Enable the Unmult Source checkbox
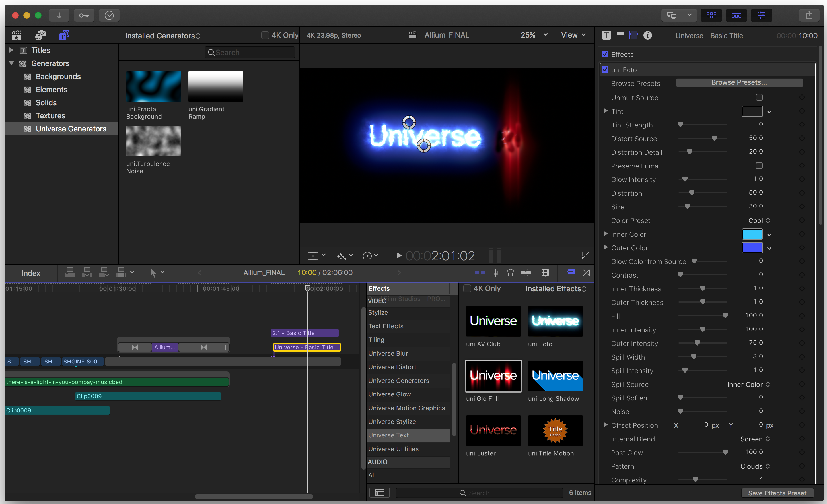 tap(759, 97)
